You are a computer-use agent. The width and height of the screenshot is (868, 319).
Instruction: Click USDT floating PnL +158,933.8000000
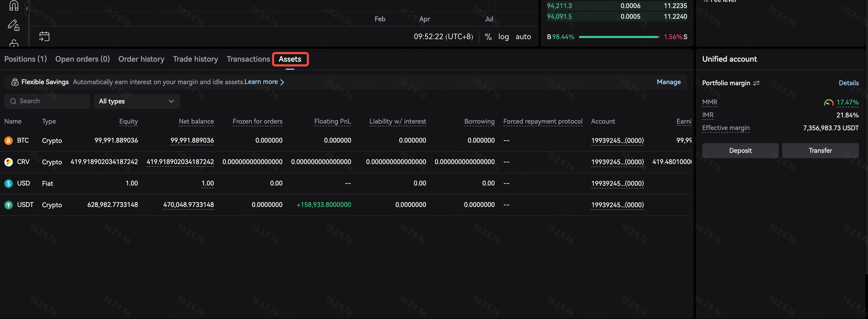tap(323, 205)
